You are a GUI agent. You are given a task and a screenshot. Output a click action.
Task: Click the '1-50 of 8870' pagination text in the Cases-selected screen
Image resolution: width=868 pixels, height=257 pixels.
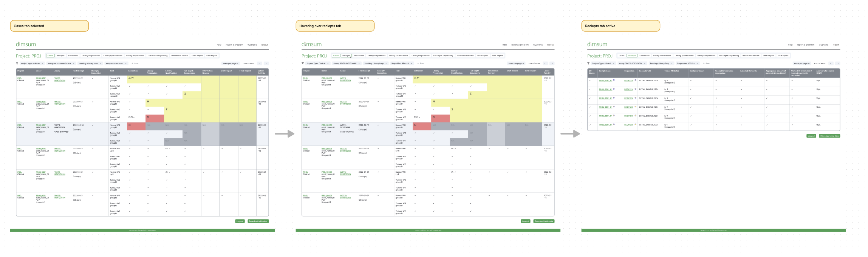click(248, 63)
